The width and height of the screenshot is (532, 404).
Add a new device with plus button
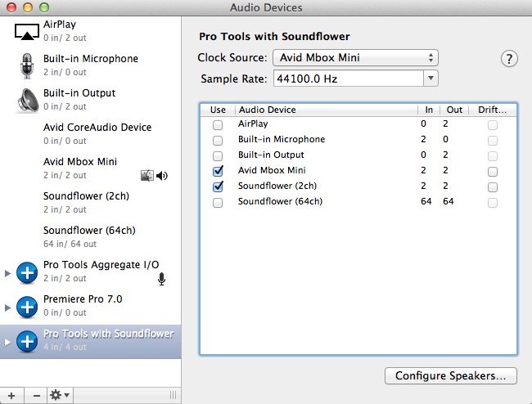[11, 396]
